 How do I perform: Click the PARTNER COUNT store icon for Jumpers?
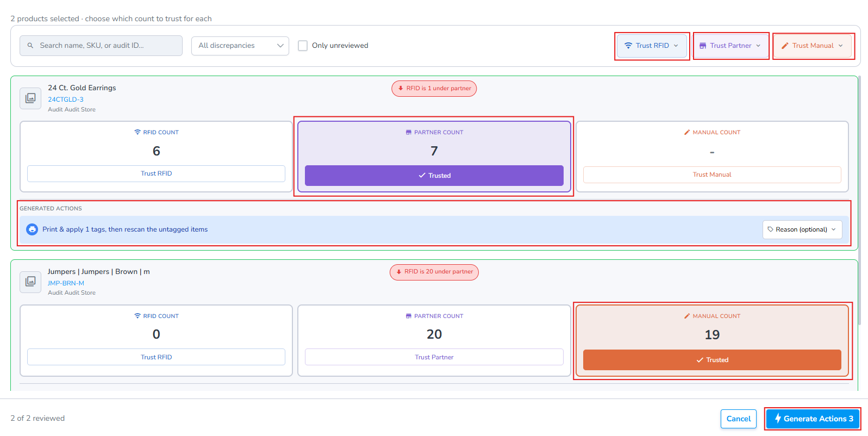[409, 316]
